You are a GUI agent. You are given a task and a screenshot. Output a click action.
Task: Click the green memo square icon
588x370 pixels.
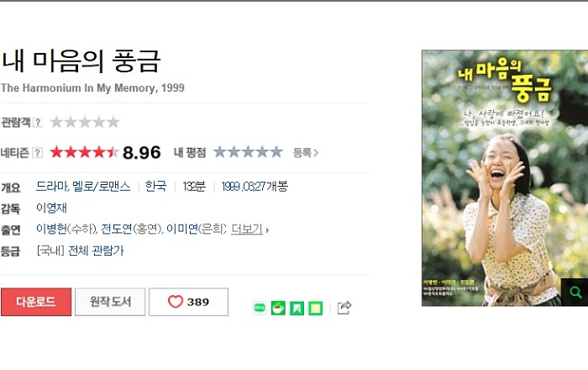pos(315,309)
